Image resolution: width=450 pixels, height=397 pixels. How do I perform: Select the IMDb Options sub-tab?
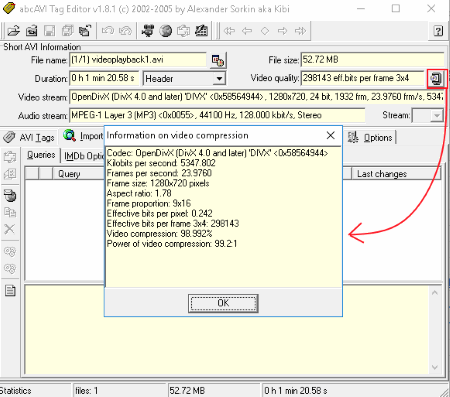(x=83, y=156)
